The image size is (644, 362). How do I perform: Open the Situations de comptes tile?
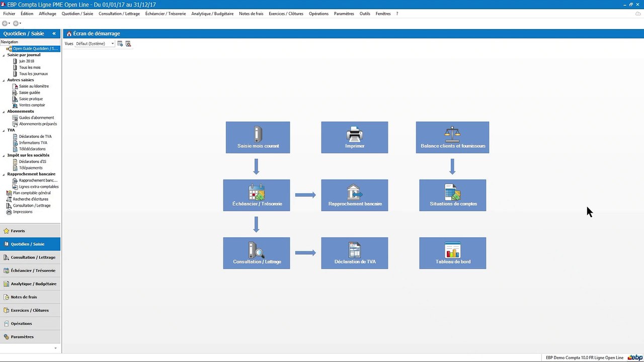(x=453, y=195)
